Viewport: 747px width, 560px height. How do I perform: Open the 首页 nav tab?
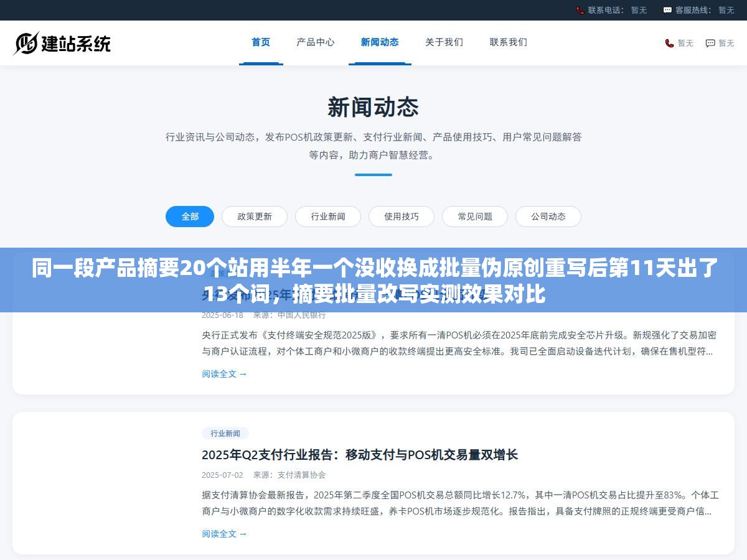coord(261,42)
